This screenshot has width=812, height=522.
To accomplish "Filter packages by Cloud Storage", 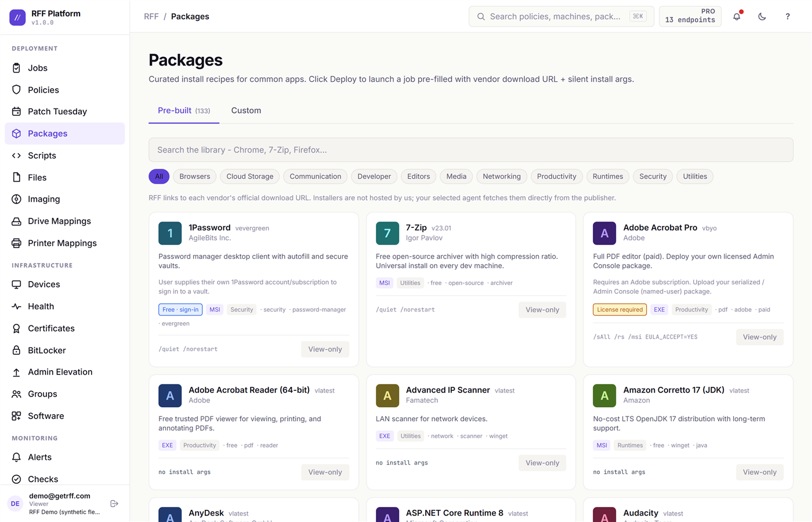I will [250, 176].
